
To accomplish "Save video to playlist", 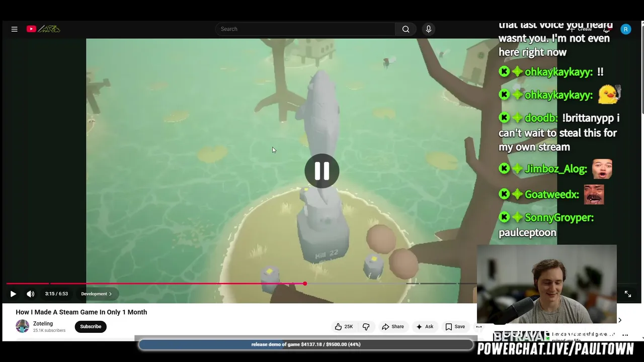I will (455, 326).
